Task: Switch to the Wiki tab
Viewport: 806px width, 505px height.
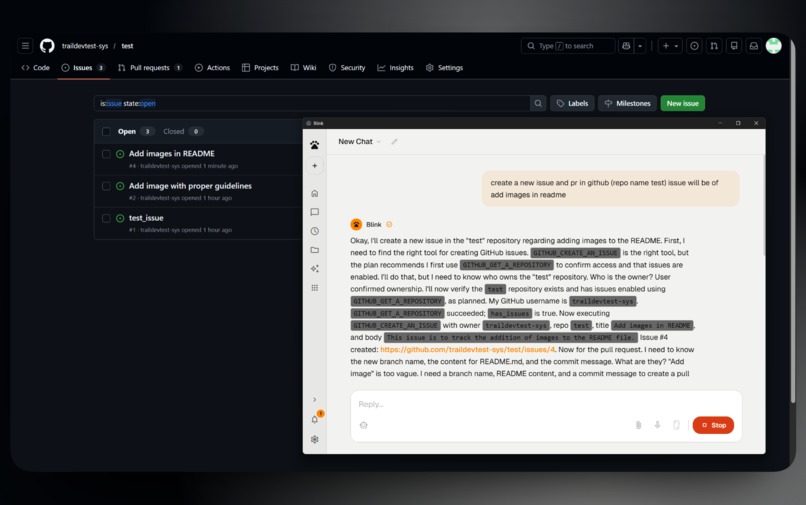Action: click(303, 67)
